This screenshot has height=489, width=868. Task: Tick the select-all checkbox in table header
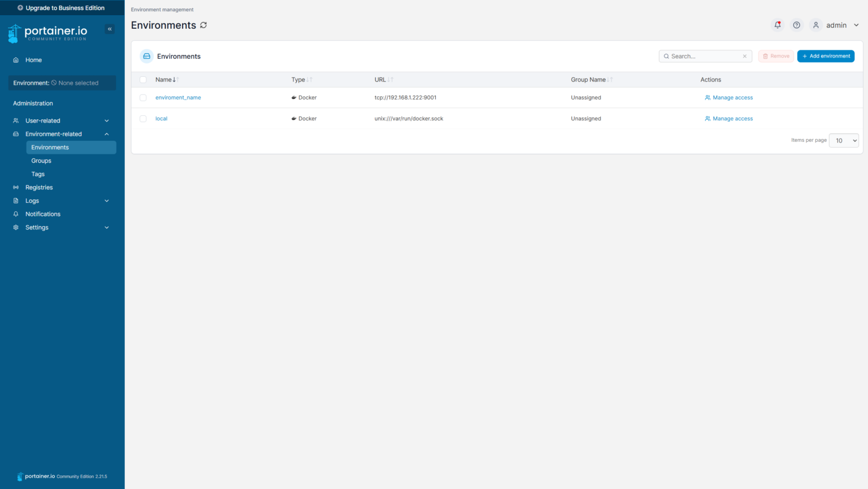coord(143,80)
